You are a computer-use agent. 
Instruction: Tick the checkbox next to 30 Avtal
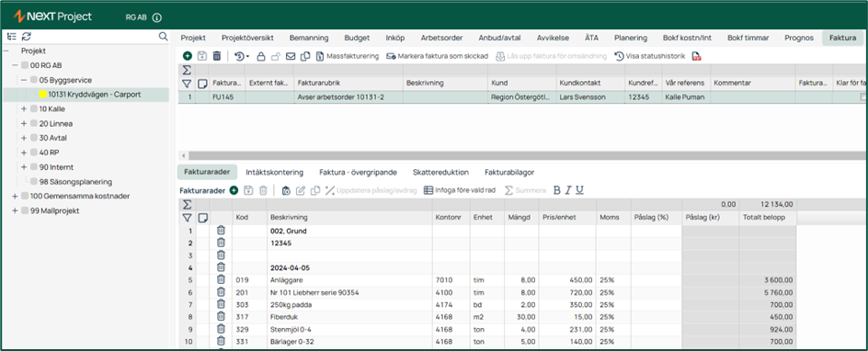[x=34, y=138]
